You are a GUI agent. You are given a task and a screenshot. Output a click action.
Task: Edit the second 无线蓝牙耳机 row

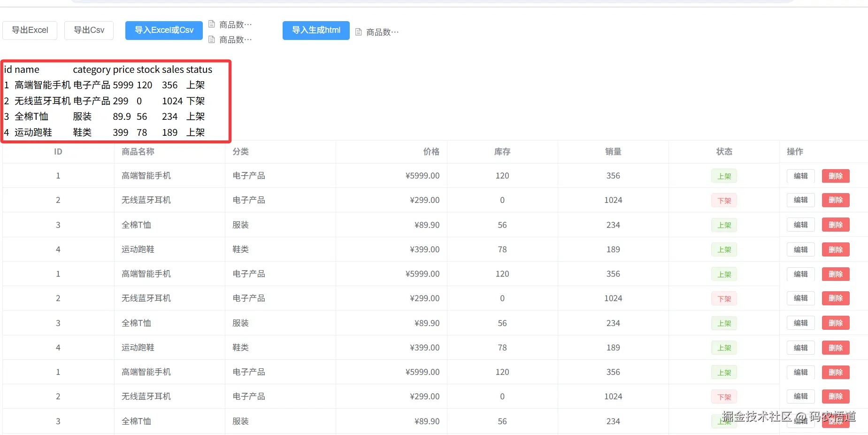801,298
